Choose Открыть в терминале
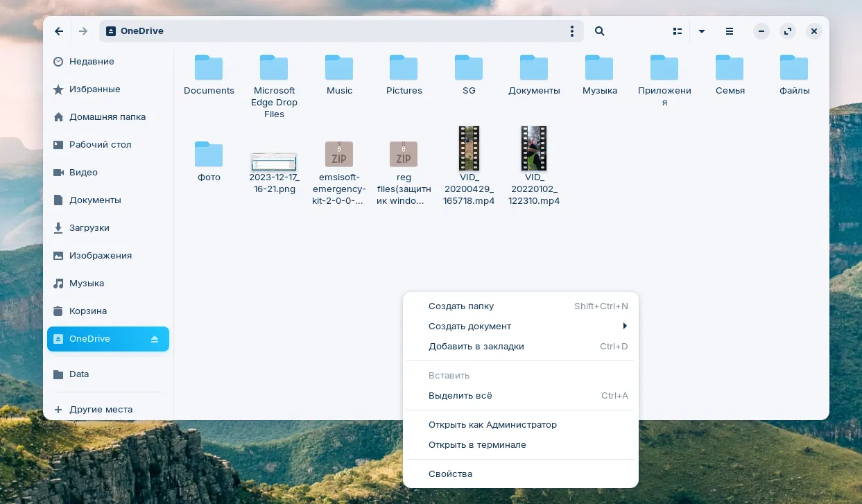Image resolution: width=862 pixels, height=504 pixels. pos(521,445)
